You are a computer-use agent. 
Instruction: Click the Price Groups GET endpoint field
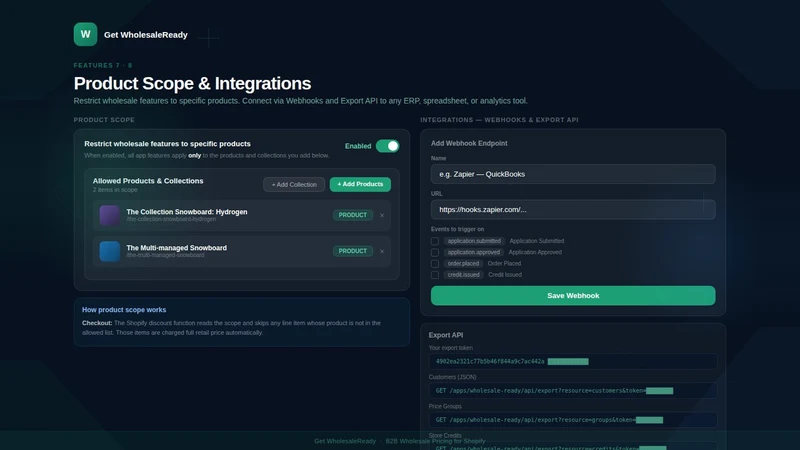[573, 420]
